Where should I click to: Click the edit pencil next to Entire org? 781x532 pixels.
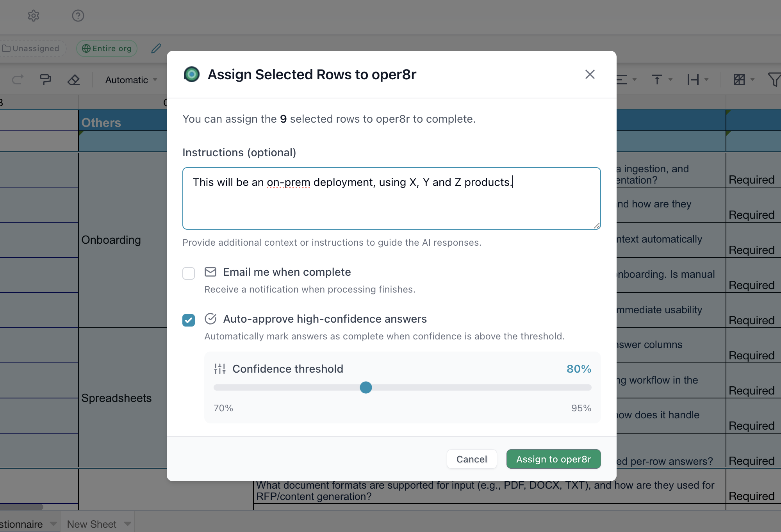[x=156, y=48]
